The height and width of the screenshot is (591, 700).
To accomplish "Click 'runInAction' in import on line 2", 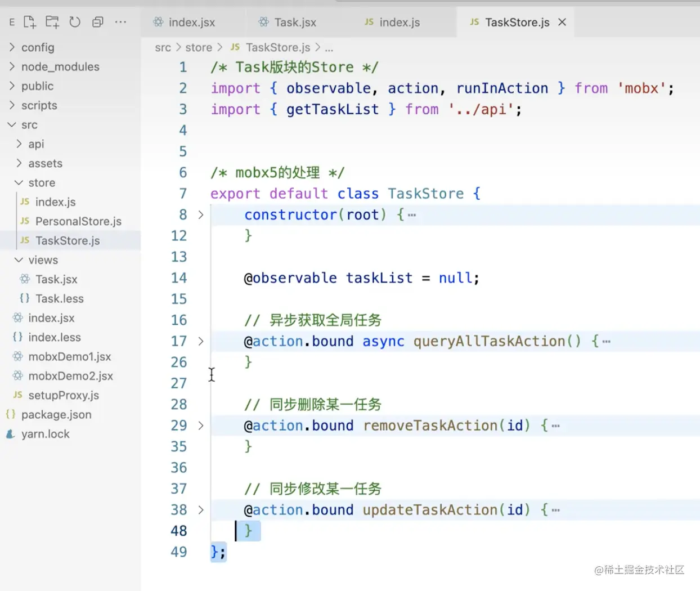I will pos(502,88).
